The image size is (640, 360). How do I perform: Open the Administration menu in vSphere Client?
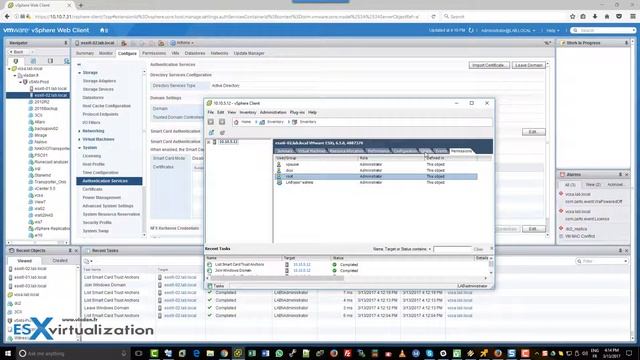pyautogui.click(x=273, y=112)
